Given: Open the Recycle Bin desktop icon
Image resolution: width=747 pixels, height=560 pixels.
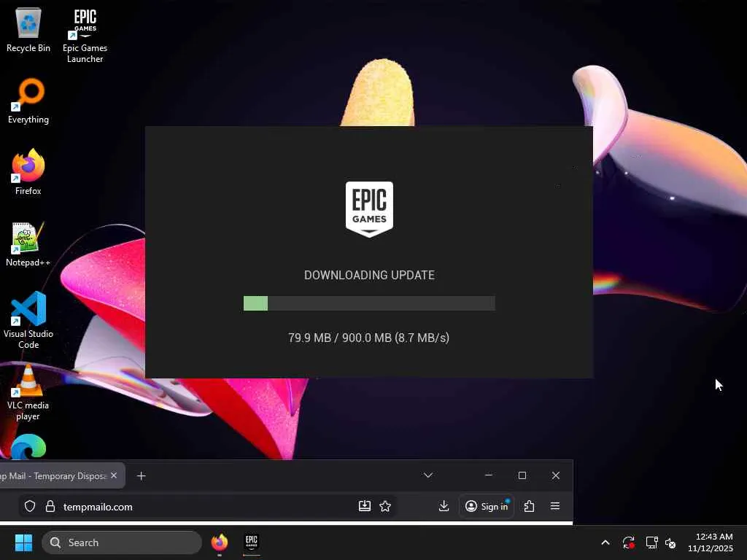Looking at the screenshot, I should (x=28, y=29).
